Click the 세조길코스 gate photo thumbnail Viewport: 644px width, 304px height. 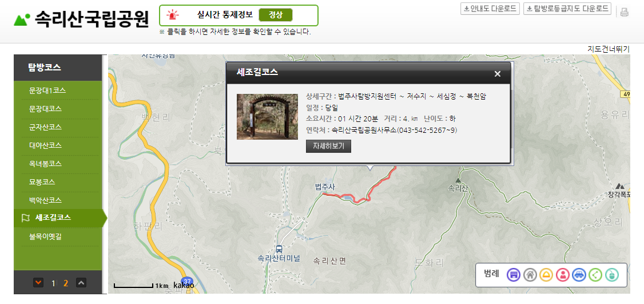(x=267, y=117)
